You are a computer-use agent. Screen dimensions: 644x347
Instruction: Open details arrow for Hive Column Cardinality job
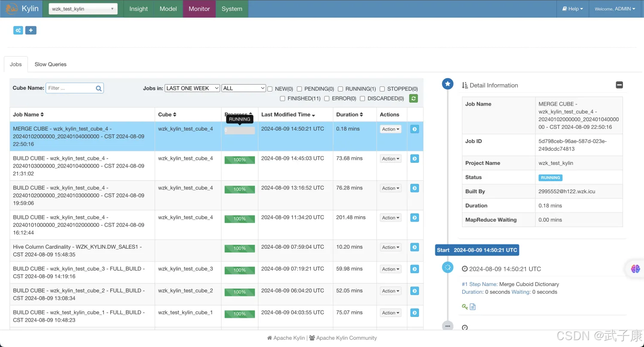414,247
